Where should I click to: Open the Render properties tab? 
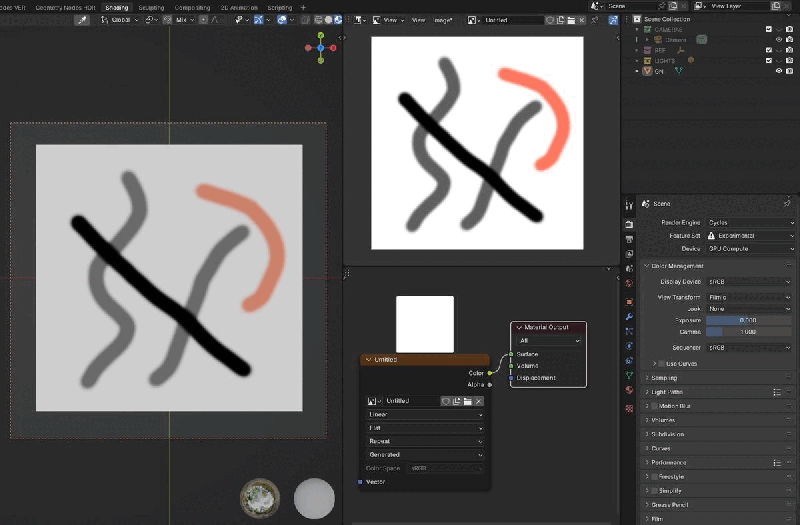pos(629,224)
